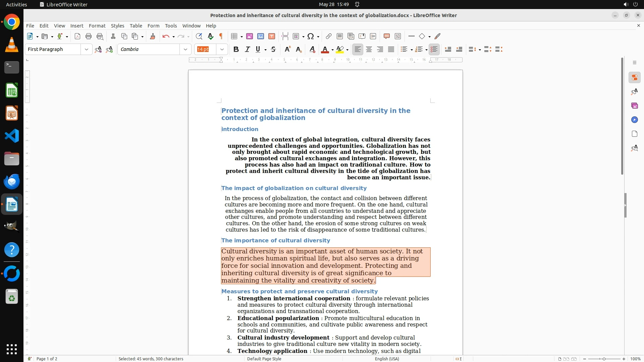Open the font size dropdown

(222, 50)
